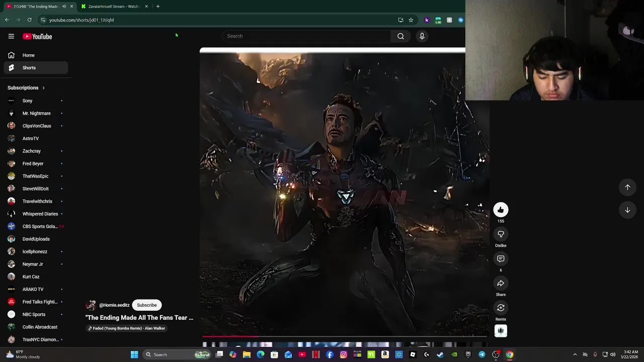Remix this Short

tap(501, 308)
